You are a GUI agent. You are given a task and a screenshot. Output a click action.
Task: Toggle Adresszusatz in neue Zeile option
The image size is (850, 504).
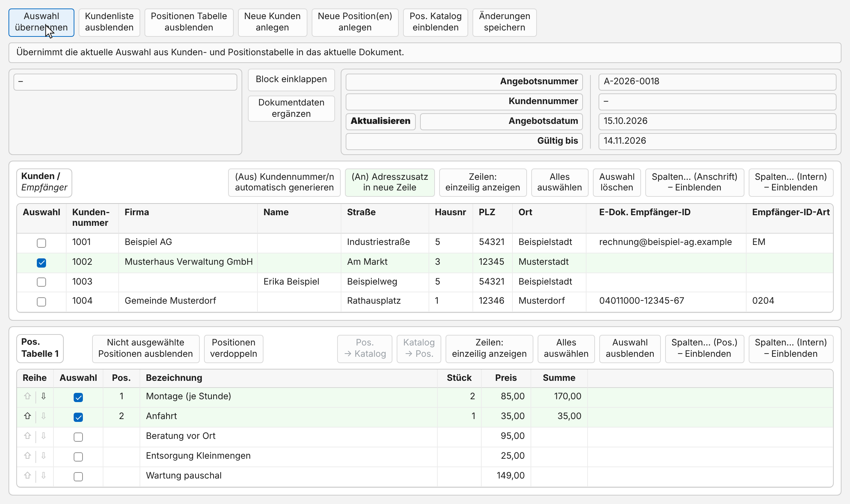tap(390, 182)
